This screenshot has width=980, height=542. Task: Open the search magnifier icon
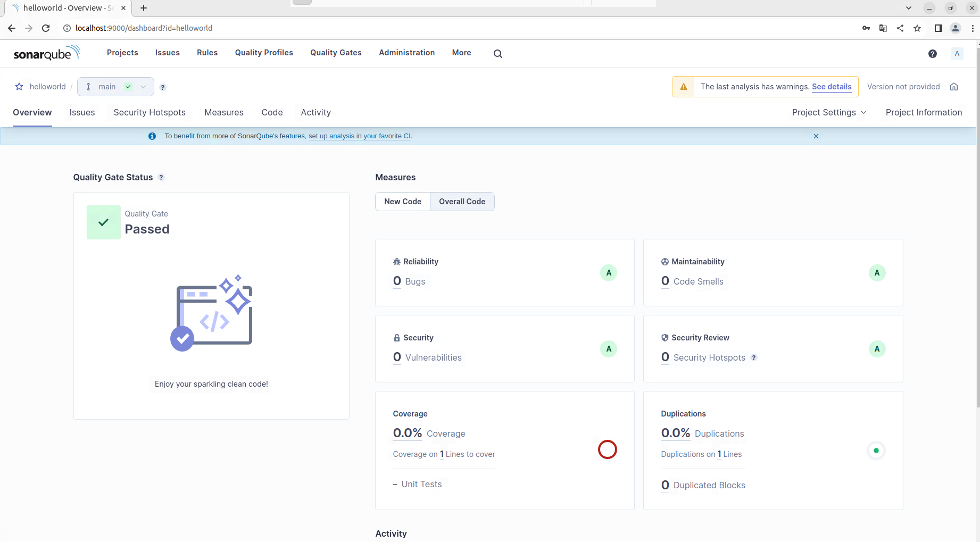[497, 53]
